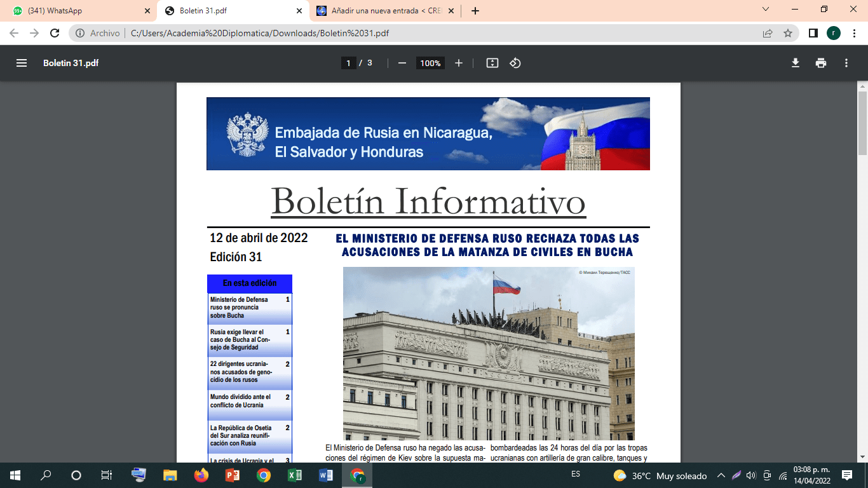Click the 'En esta edición' header
Image resolution: width=868 pixels, height=488 pixels.
coord(250,283)
